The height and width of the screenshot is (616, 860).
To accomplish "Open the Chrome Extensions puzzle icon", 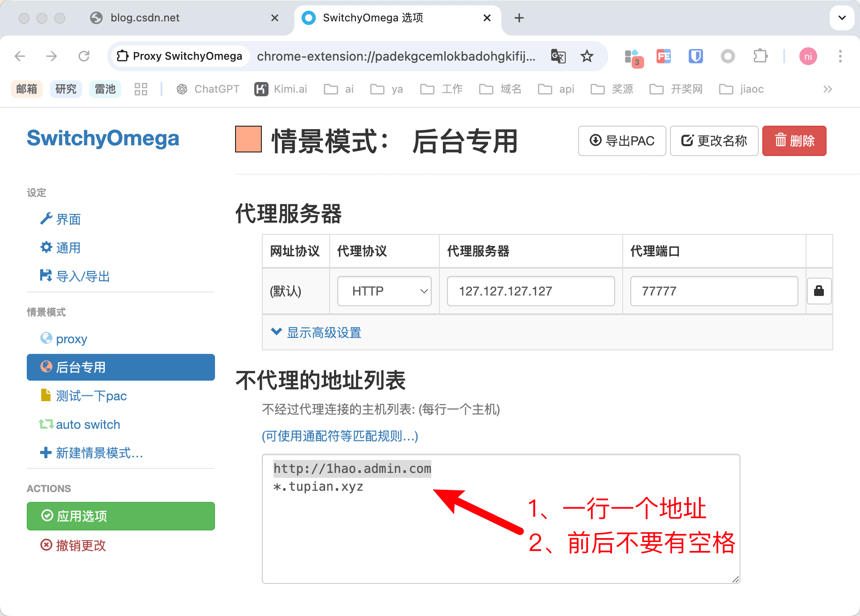I will 760,56.
